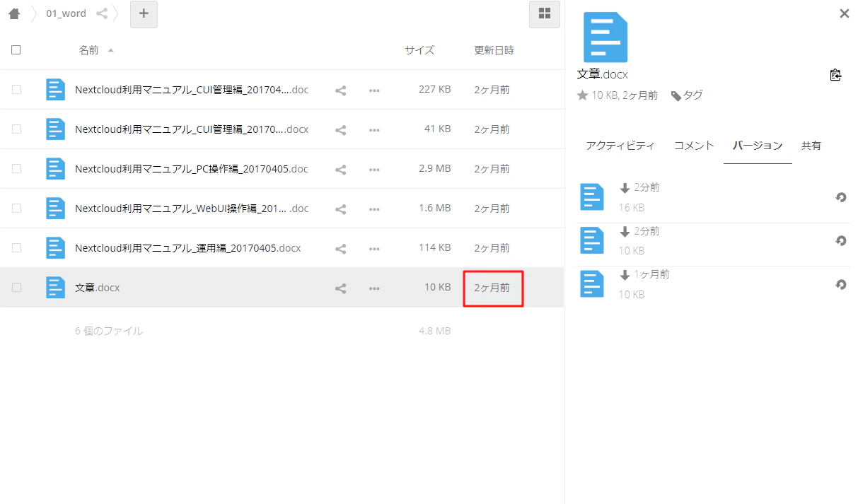Sort files by the 更新日時 column header
Image resolution: width=858 pixels, height=504 pixels.
point(494,50)
